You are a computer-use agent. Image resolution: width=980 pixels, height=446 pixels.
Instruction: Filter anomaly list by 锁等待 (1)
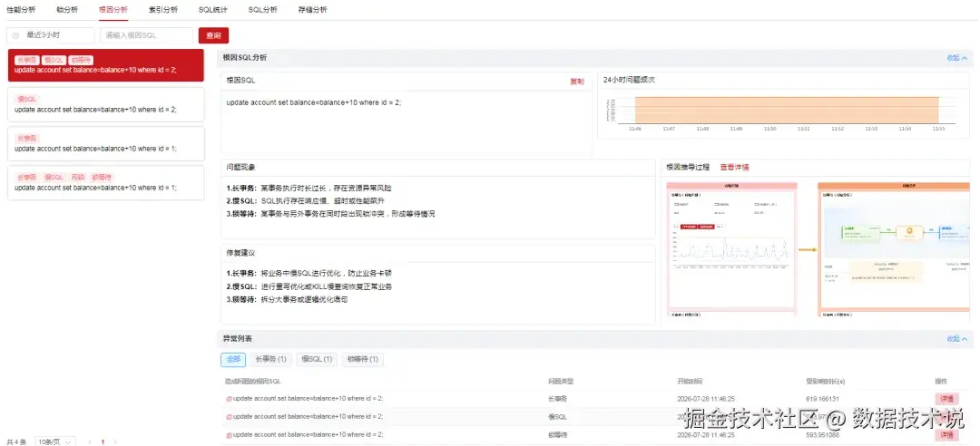point(362,359)
